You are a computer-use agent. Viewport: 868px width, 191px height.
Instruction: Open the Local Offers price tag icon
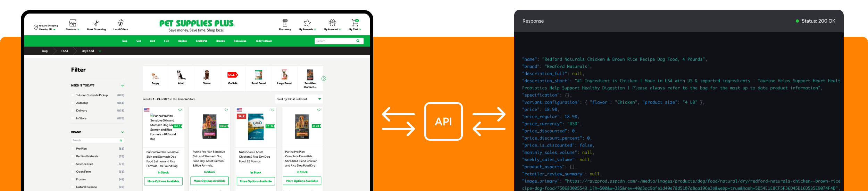[x=120, y=23]
